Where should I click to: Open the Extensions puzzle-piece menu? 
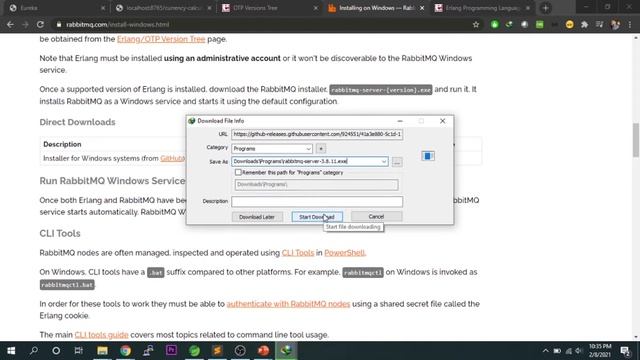[x=584, y=24]
